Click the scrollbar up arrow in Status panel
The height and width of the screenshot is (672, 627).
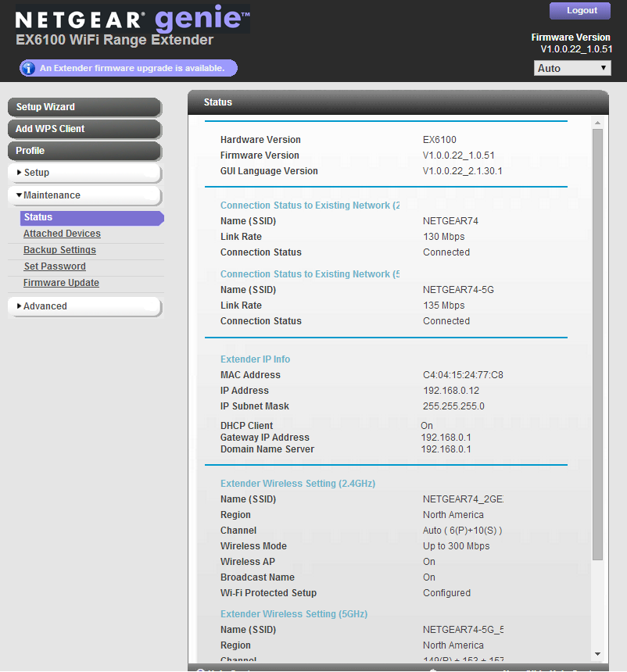597,123
